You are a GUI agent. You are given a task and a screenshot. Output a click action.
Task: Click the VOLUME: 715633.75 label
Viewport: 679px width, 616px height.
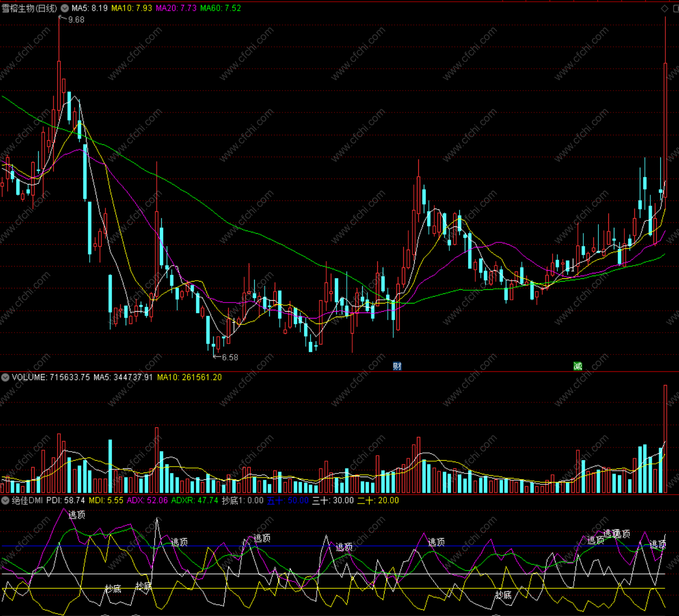click(51, 377)
